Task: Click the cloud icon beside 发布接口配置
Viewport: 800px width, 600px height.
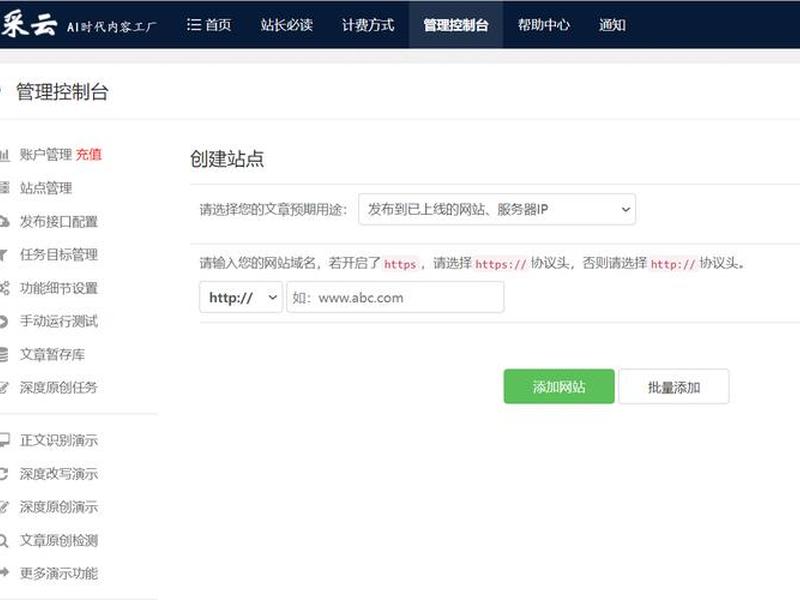Action: [5, 221]
